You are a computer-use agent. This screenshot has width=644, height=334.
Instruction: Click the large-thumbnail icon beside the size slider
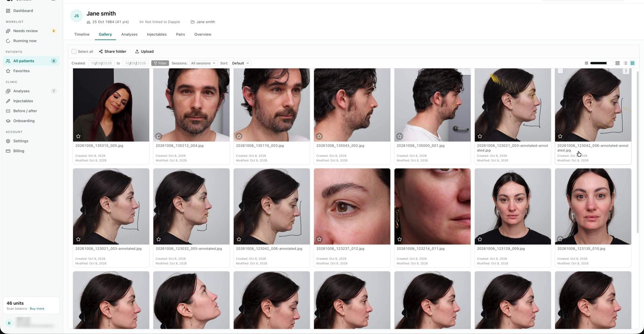click(x=617, y=63)
